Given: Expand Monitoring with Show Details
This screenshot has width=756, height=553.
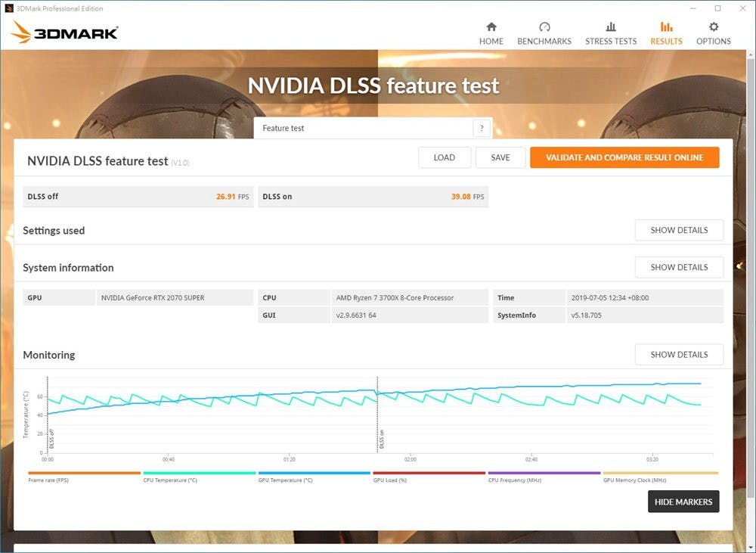Looking at the screenshot, I should [x=679, y=354].
